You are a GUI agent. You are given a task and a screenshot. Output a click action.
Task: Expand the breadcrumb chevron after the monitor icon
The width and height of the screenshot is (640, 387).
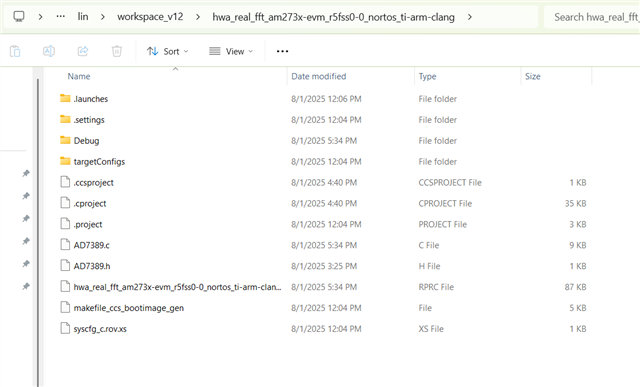click(40, 17)
